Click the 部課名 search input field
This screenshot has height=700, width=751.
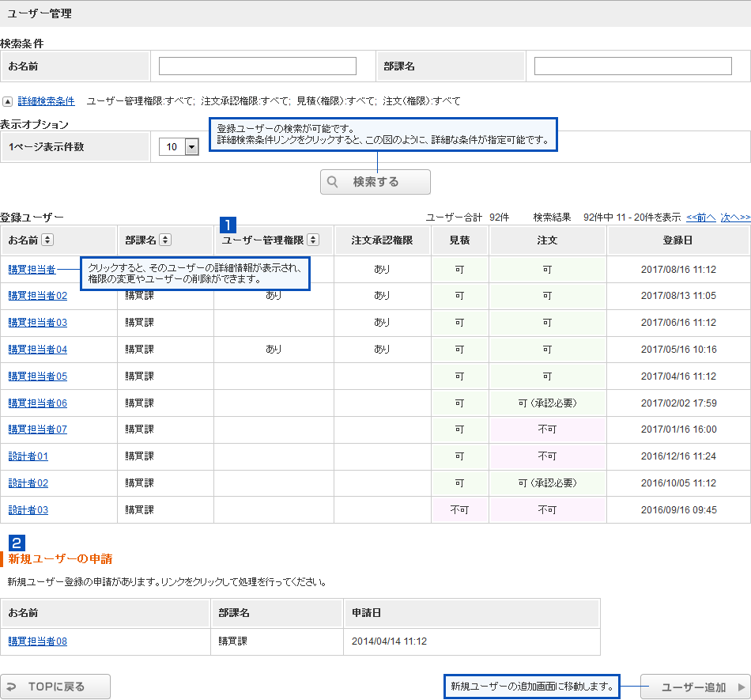(632, 66)
